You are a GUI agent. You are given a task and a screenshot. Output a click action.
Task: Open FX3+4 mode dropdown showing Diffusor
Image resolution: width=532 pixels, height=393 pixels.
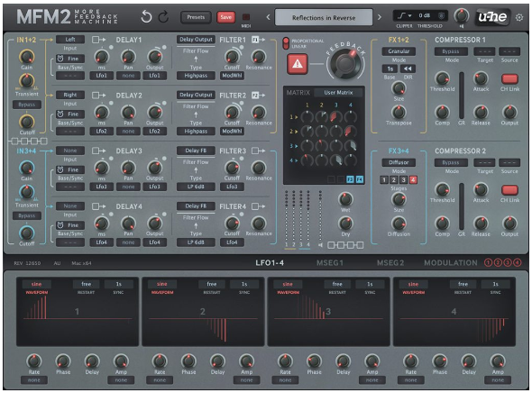tap(399, 162)
